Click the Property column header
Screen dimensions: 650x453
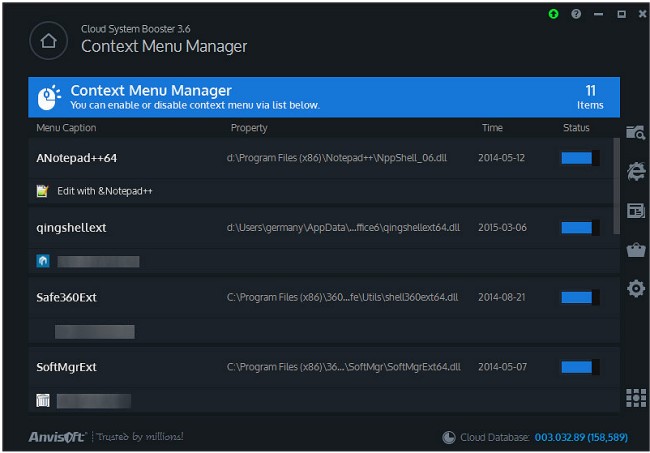(x=249, y=128)
